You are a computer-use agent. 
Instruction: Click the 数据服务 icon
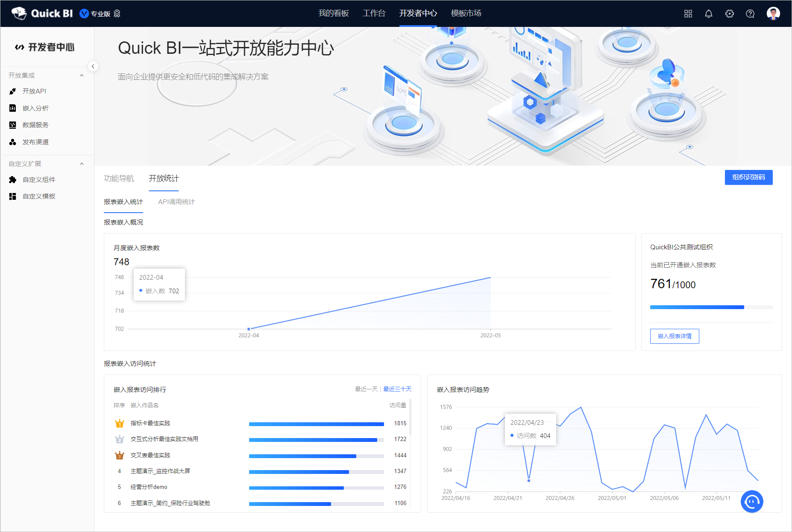pyautogui.click(x=13, y=125)
